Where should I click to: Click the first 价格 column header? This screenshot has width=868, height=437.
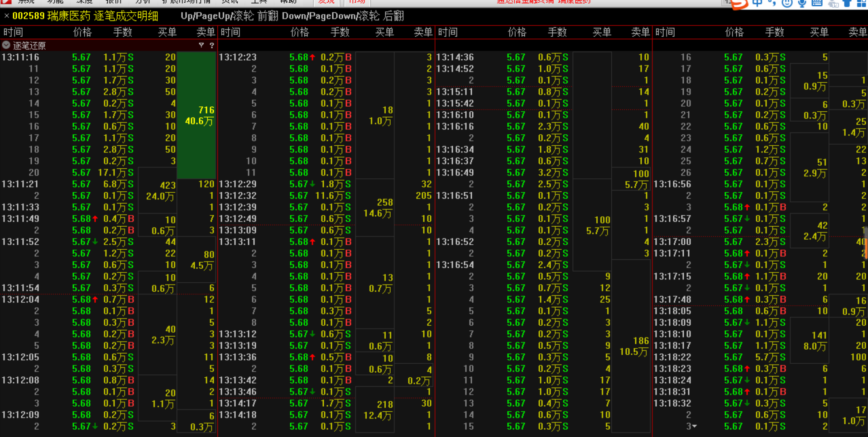pyautogui.click(x=82, y=32)
